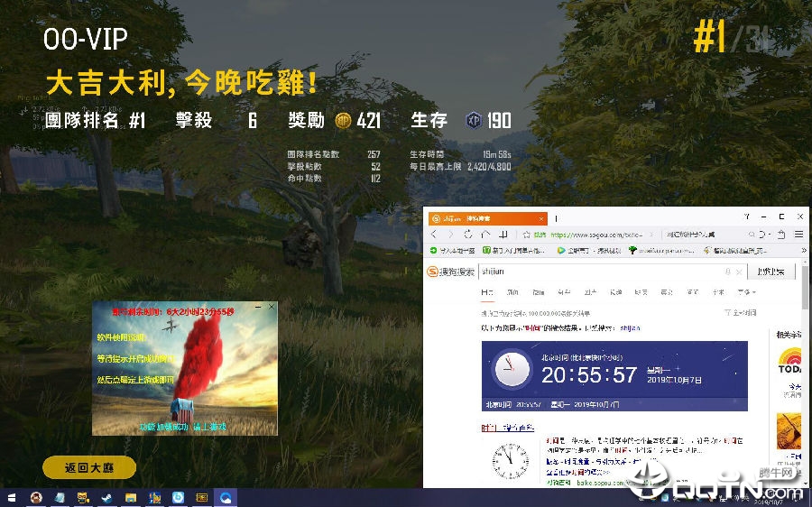Click the first green bookmark bar item
The width and height of the screenshot is (812, 507).
point(453,250)
